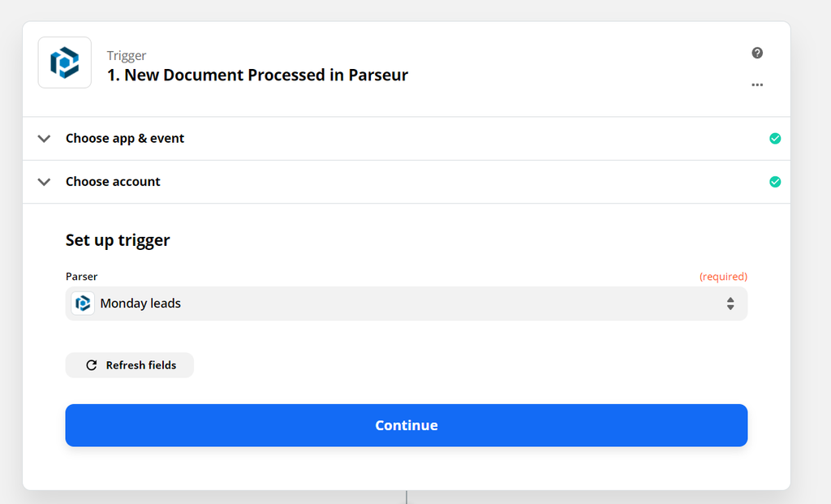Click the green checkmark beside Choose account
This screenshot has width=831, height=504.
tap(775, 181)
